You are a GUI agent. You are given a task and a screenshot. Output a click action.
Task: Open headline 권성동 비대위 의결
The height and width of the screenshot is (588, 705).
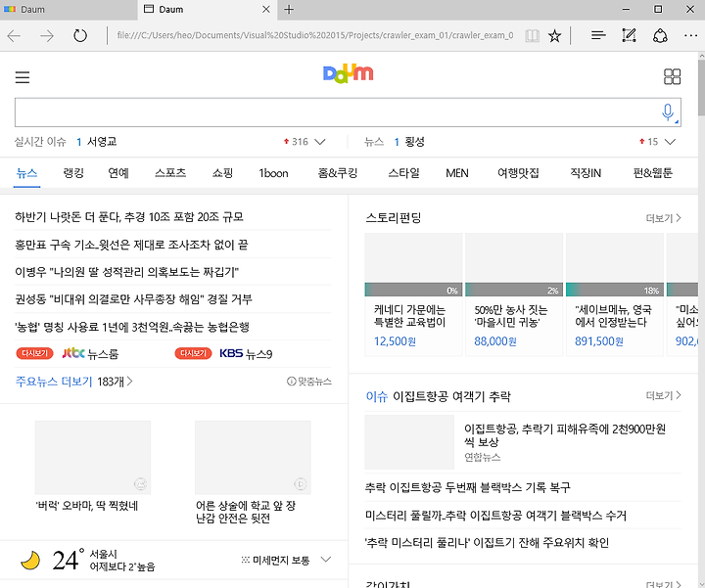click(133, 299)
